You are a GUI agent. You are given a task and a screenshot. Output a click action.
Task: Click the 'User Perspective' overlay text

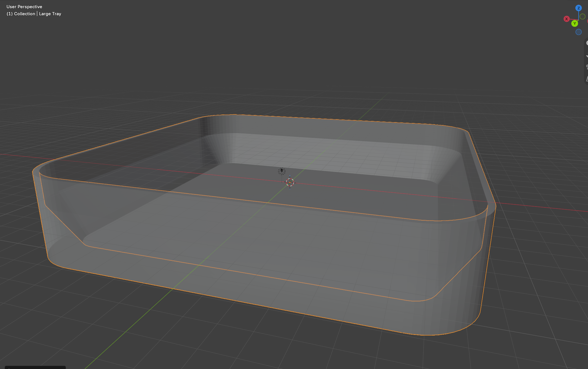tap(24, 7)
